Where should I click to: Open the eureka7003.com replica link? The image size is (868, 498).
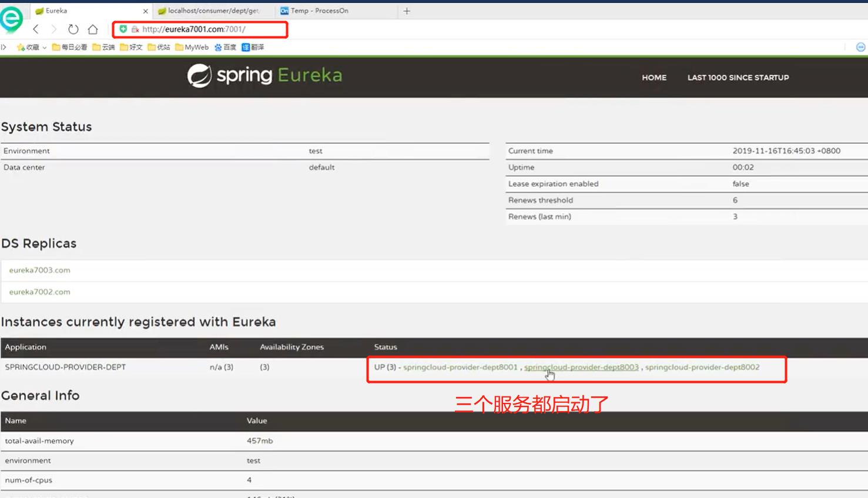(39, 270)
